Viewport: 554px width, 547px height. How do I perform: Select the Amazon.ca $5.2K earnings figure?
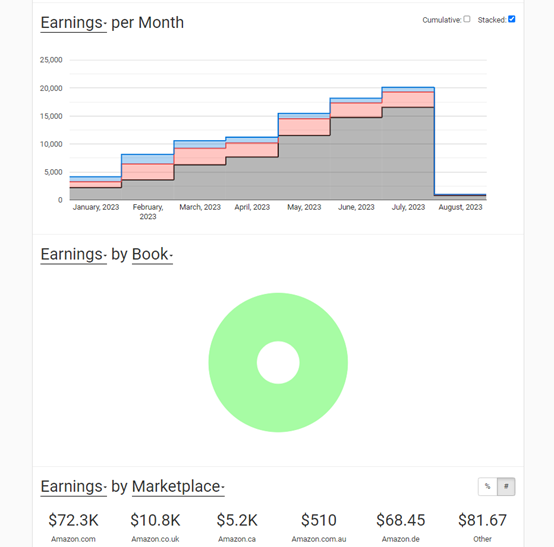click(237, 520)
